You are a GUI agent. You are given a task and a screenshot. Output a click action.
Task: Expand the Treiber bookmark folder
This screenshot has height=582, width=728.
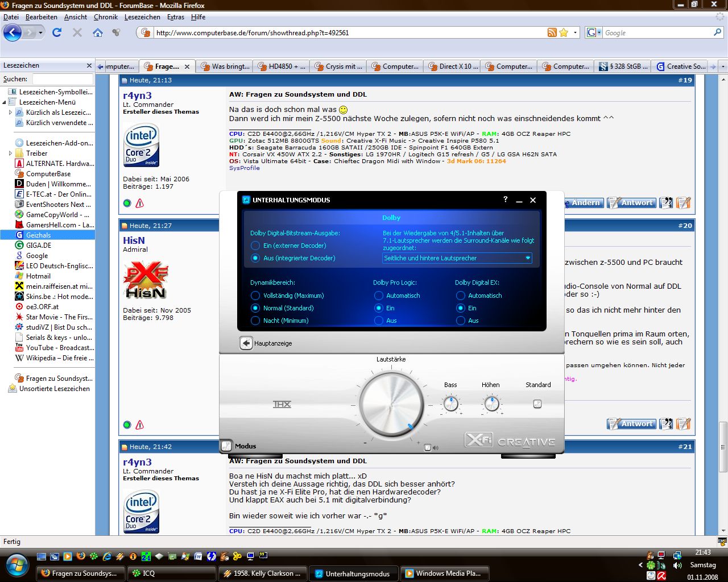click(x=10, y=153)
